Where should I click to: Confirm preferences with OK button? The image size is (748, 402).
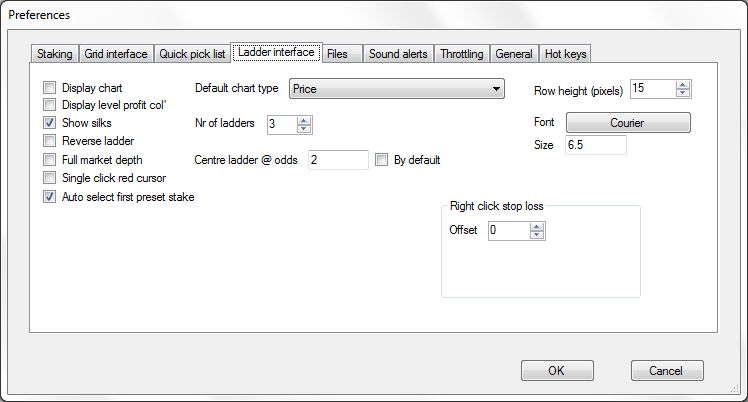pyautogui.click(x=557, y=371)
